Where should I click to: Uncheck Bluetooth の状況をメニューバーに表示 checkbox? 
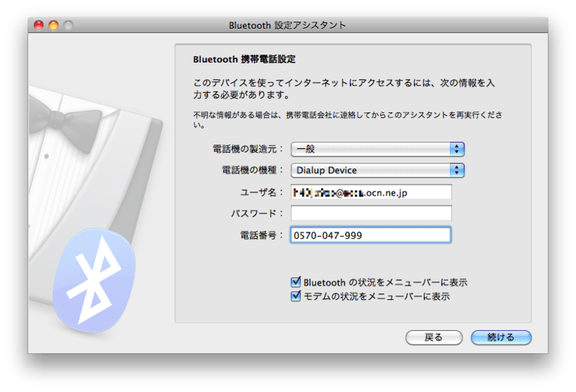pyautogui.click(x=296, y=282)
